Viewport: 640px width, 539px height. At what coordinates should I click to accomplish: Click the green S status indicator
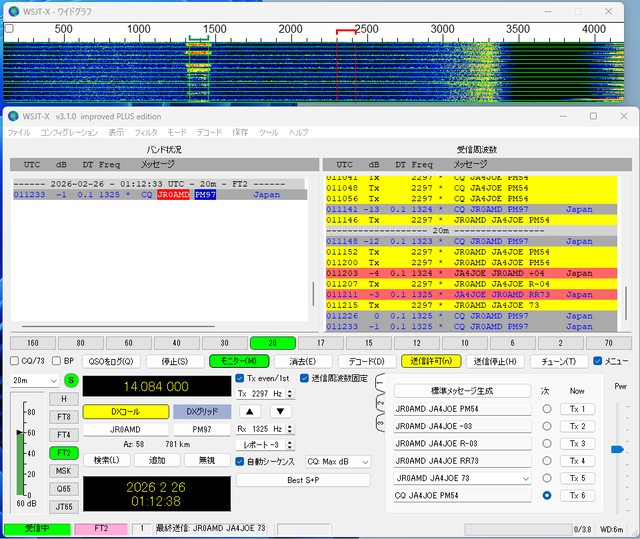(71, 381)
